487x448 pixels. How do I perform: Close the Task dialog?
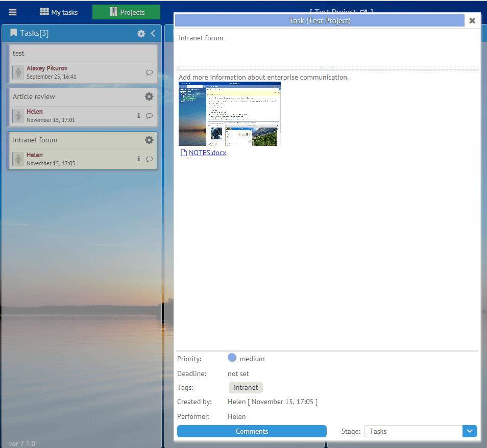click(472, 21)
